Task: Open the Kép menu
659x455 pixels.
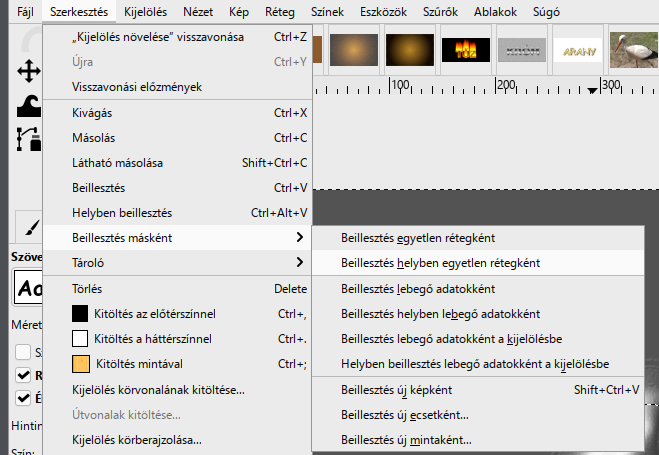Action: 239,12
